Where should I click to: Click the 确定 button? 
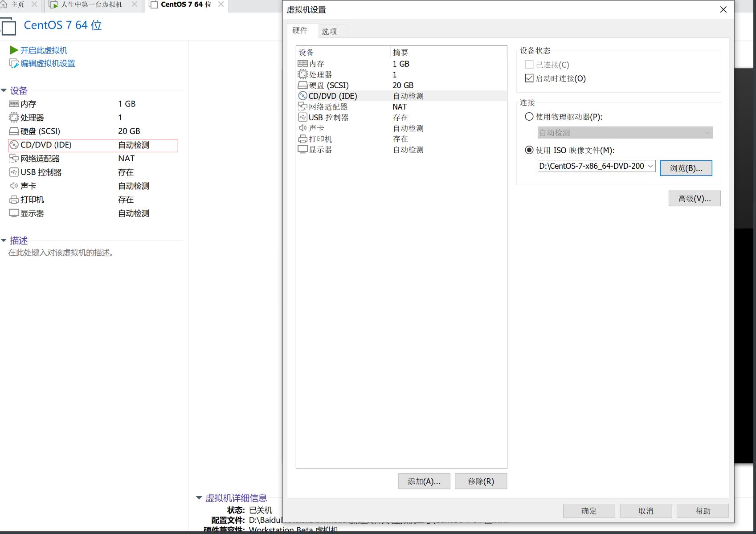[x=589, y=511]
